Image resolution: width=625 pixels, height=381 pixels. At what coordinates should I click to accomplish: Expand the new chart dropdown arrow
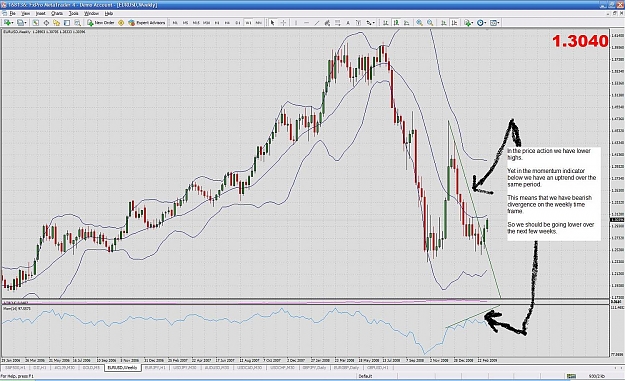12,23
